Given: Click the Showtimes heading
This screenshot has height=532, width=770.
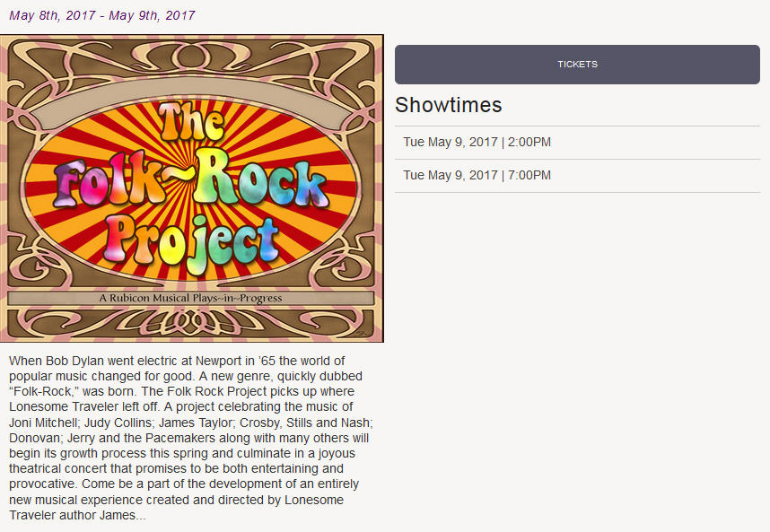Looking at the screenshot, I should 448,105.
